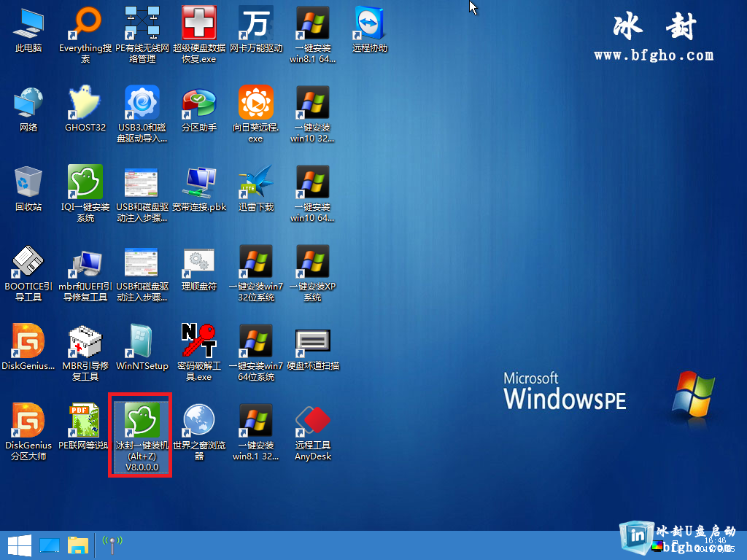Open 远程协助 TeamViewer icon
Image resolution: width=747 pixels, height=560 pixels.
[370, 29]
